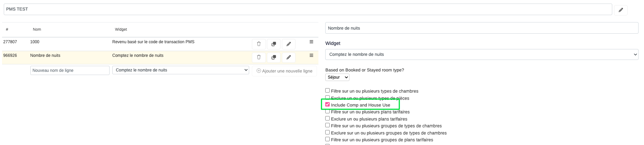
Task: Click the Nombre de nuits name field
Action: [x=482, y=28]
